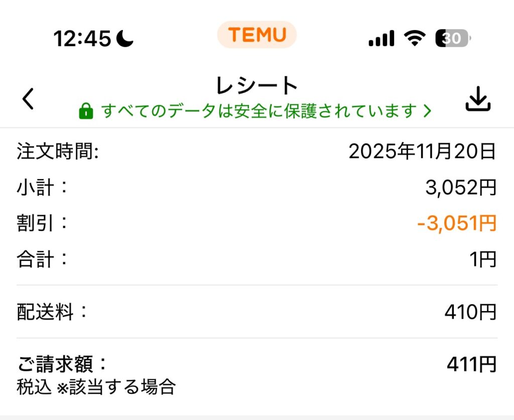Screen dimensions: 514x420
Task: Select the order date 2025年11月20日
Action: pos(422,151)
